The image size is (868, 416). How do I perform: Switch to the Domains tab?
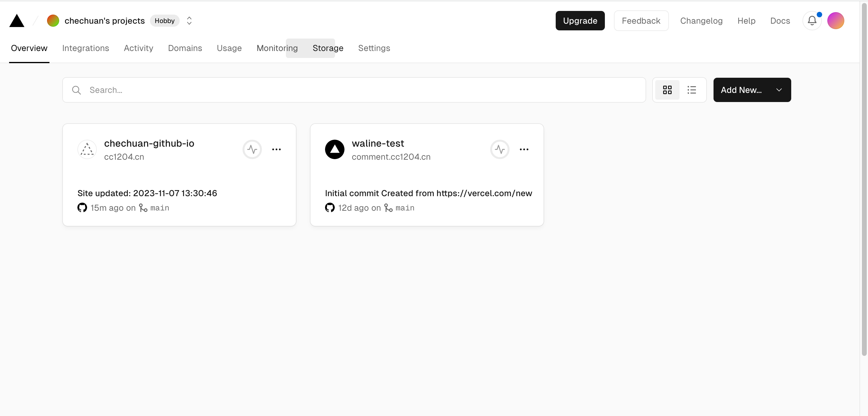[185, 48]
